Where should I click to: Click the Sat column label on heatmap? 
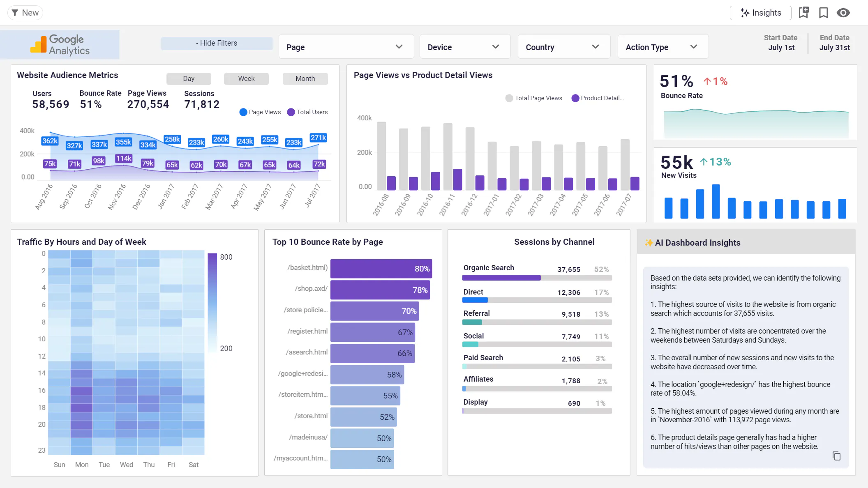click(194, 465)
